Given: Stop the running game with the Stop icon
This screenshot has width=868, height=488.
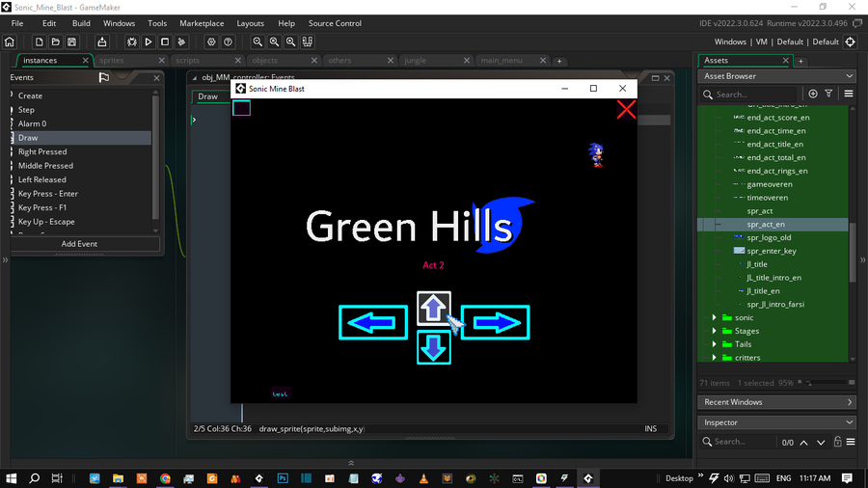Looking at the screenshot, I should [x=165, y=42].
